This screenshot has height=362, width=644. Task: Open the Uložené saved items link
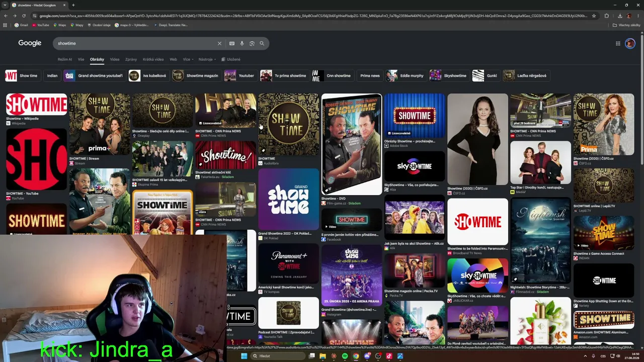click(x=231, y=59)
